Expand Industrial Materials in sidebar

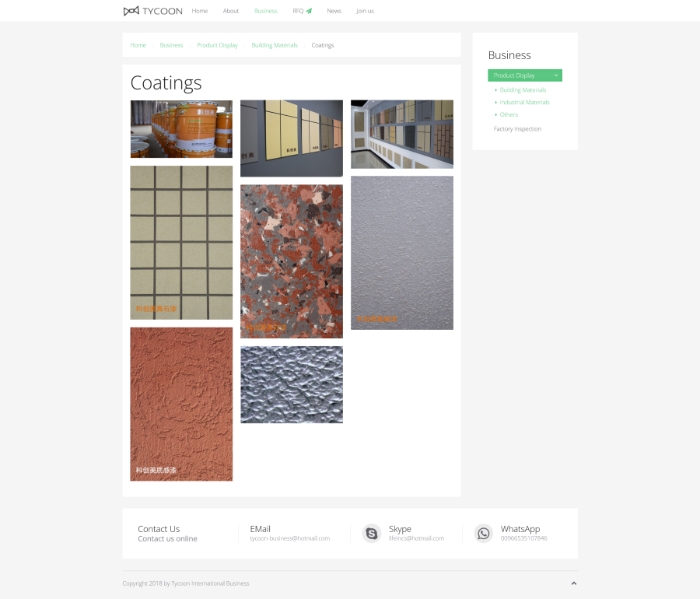click(524, 103)
